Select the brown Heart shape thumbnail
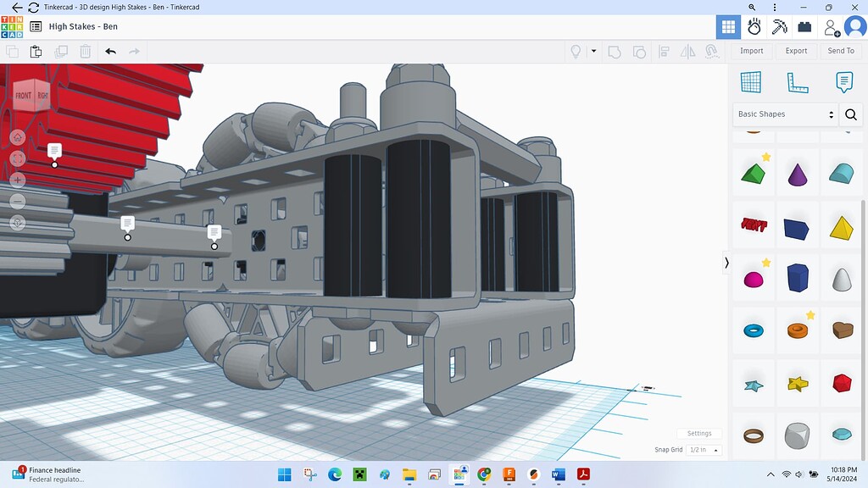868x488 pixels. pyautogui.click(x=842, y=330)
